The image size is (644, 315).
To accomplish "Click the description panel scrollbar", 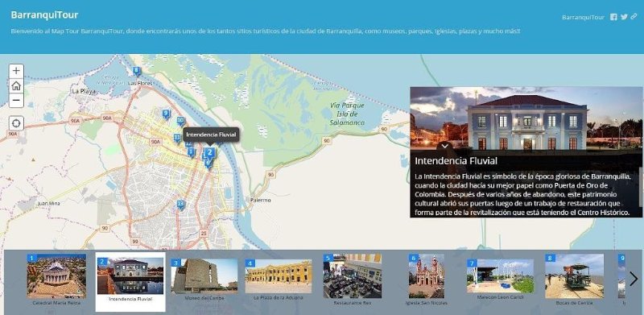I will click(x=641, y=186).
